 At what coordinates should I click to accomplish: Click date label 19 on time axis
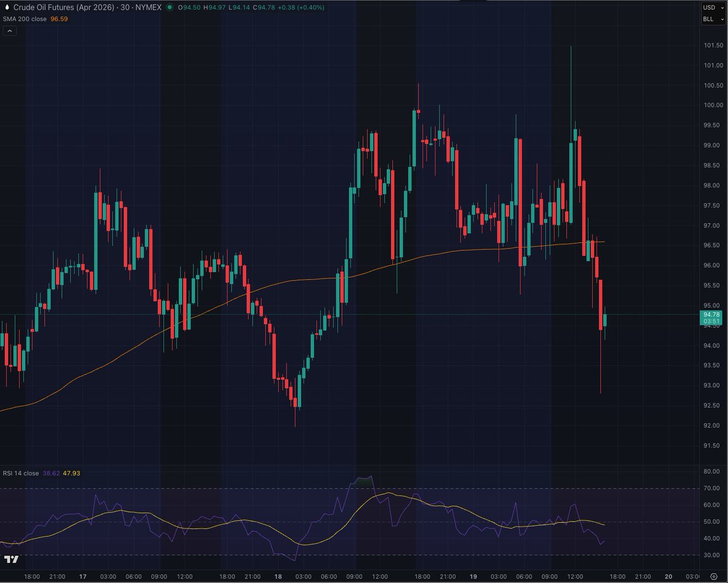472,576
